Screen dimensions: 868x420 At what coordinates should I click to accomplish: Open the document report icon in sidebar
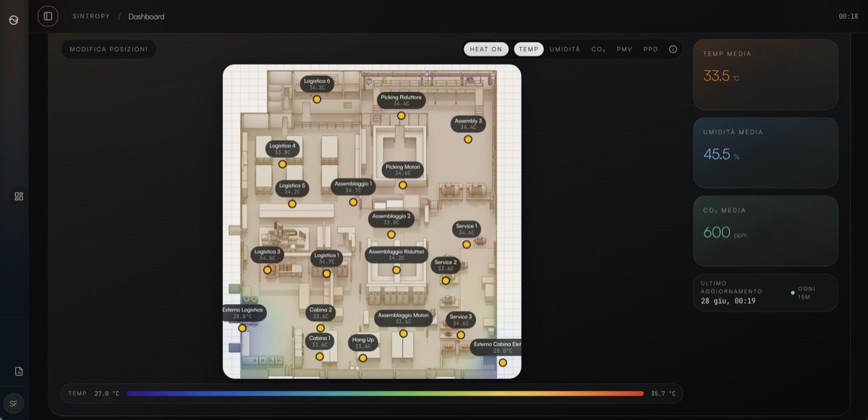(19, 371)
